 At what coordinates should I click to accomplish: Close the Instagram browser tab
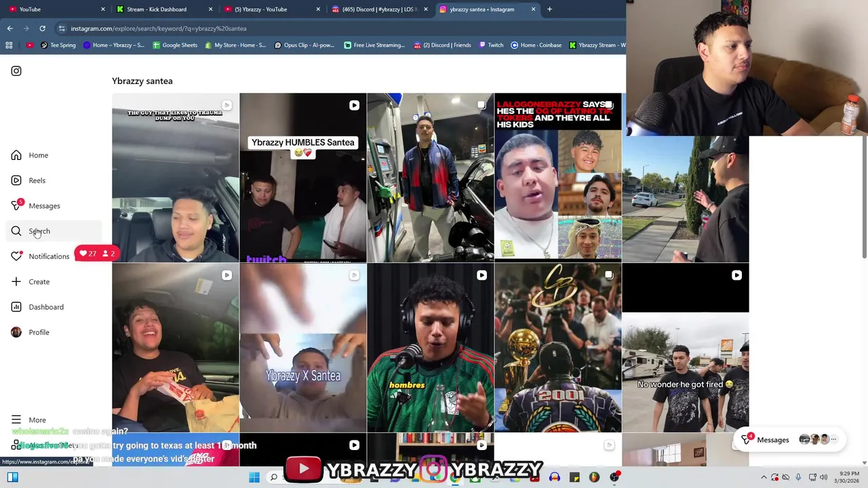[533, 9]
